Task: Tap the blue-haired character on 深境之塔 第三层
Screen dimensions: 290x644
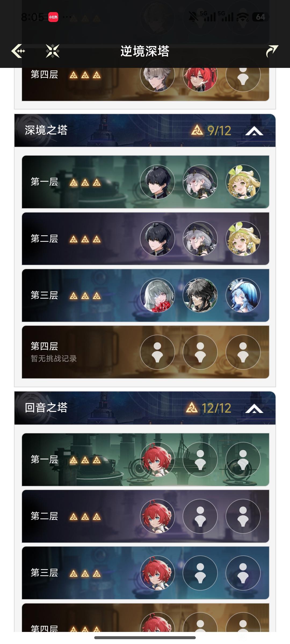Action: [x=243, y=295]
